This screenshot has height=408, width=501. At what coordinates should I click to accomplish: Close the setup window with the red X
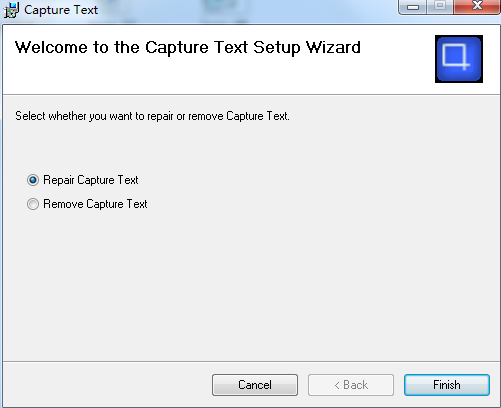point(477,7)
